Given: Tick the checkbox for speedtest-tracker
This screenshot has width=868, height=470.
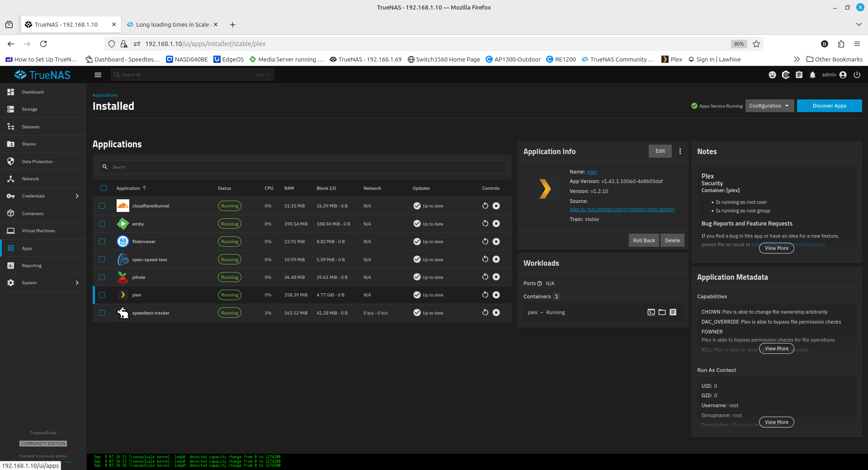Looking at the screenshot, I should click(102, 313).
